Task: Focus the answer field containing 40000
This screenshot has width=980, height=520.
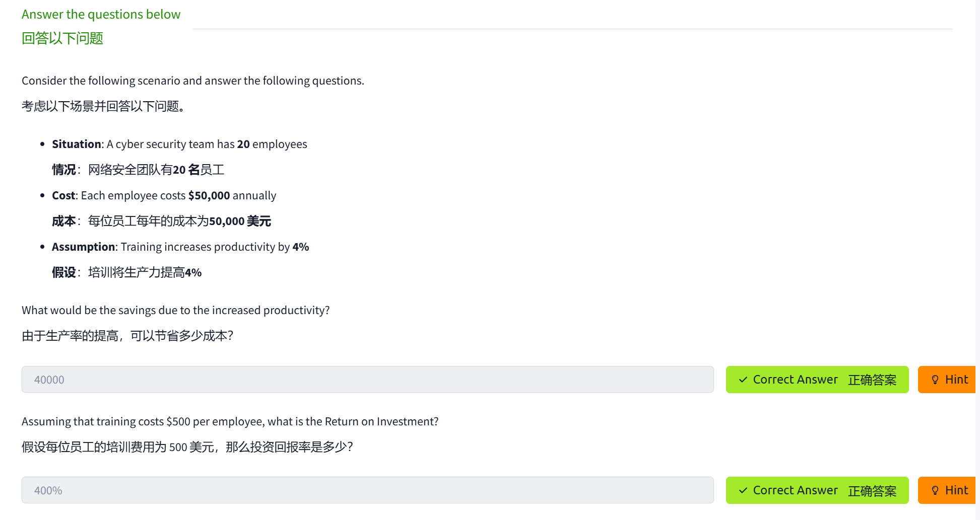Action: tap(367, 380)
